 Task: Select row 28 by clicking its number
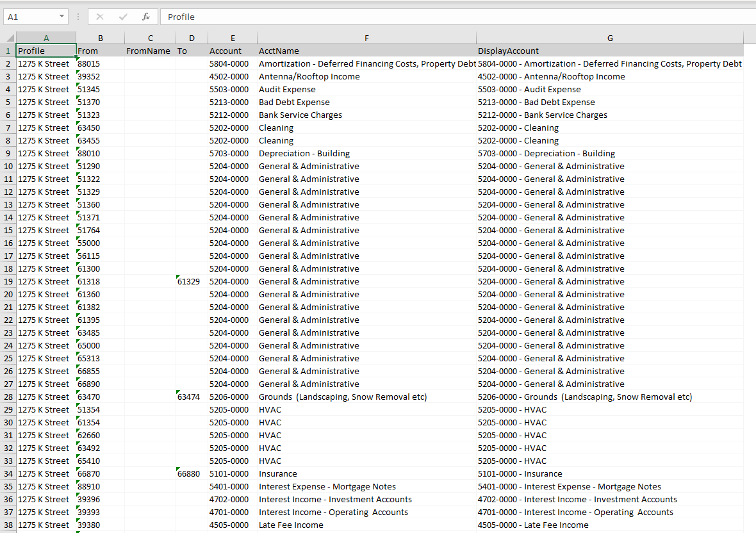coord(8,397)
